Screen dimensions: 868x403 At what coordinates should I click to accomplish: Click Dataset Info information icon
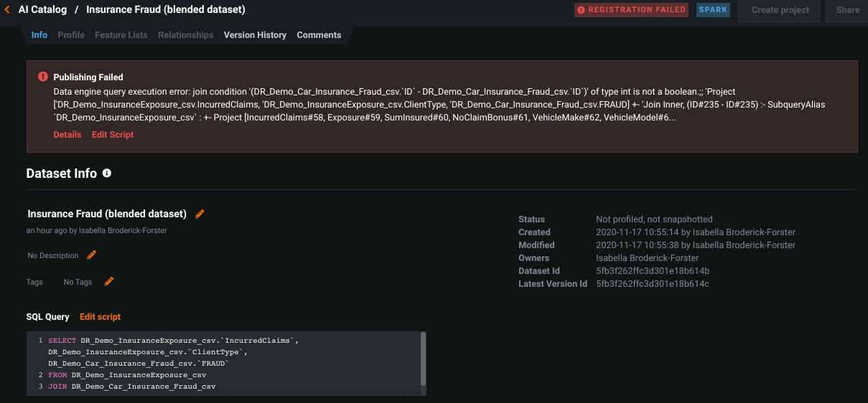pos(107,174)
